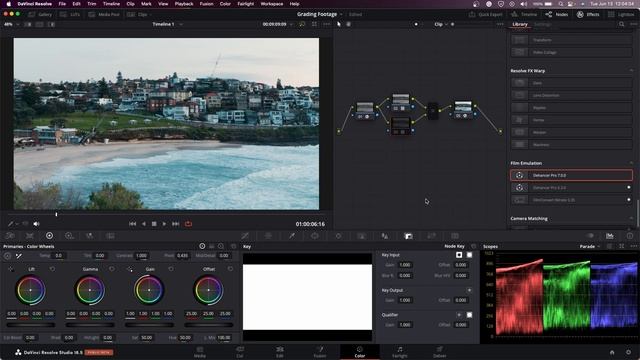
Task: Pick white point for Gain
Action: pos(130,269)
